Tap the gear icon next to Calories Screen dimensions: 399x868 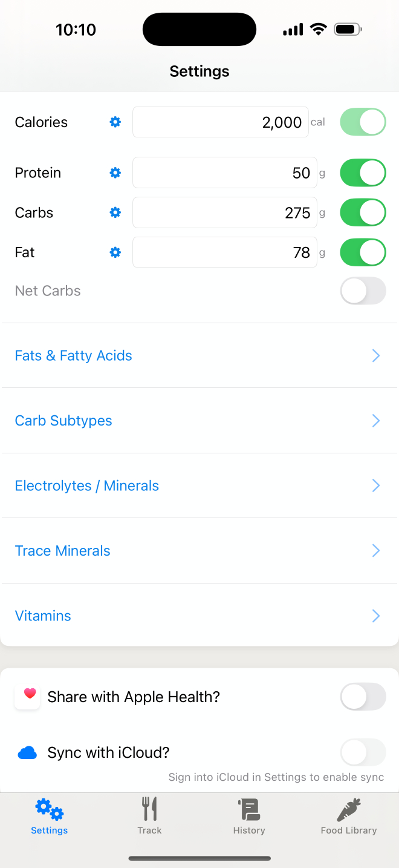point(115,122)
